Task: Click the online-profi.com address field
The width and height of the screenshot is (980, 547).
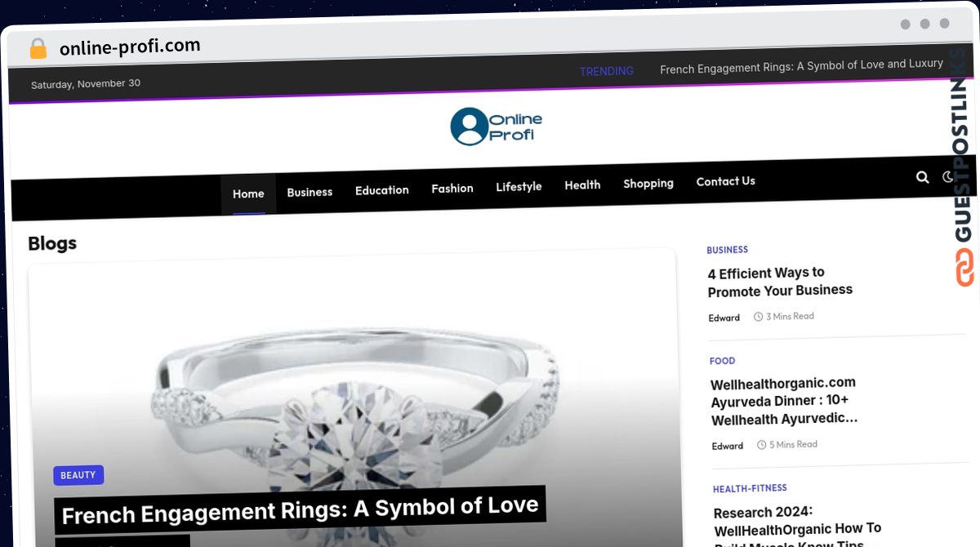Action: click(x=130, y=47)
